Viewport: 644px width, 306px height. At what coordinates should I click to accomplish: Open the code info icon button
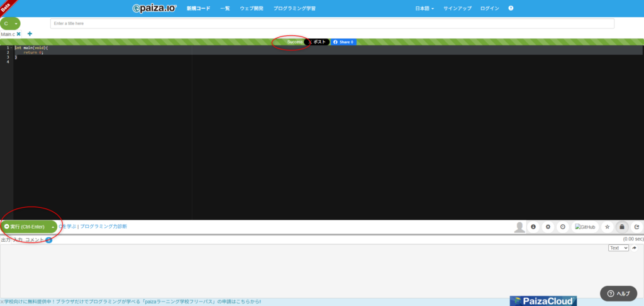coord(533,227)
